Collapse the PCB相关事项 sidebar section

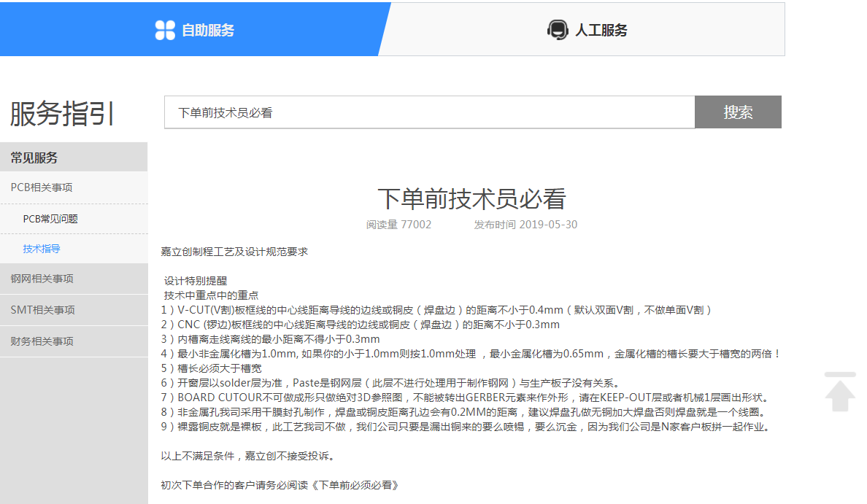42,187
